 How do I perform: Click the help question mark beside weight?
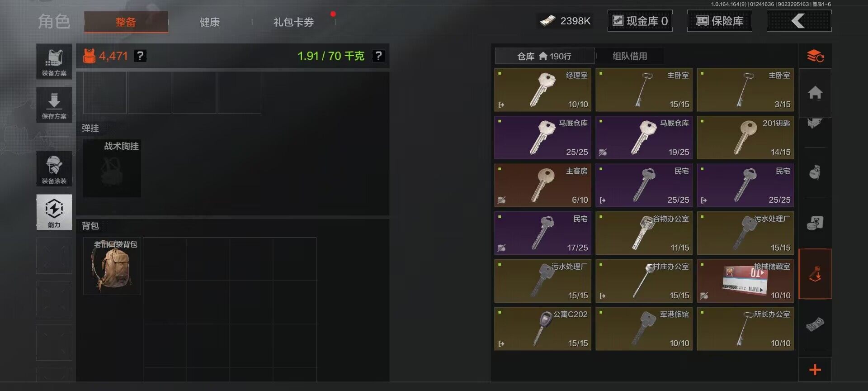[378, 56]
